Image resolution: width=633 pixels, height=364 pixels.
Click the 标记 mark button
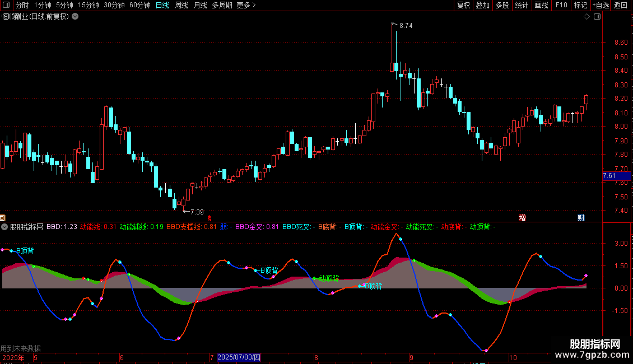click(x=580, y=5)
